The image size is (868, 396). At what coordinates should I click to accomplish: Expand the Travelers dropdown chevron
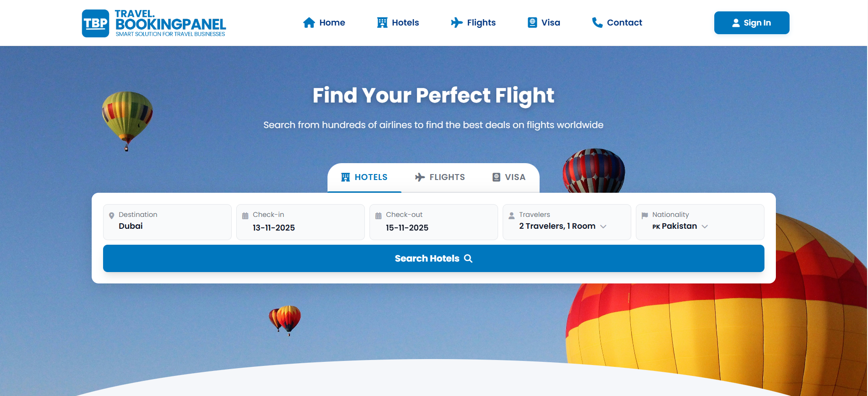(x=603, y=226)
